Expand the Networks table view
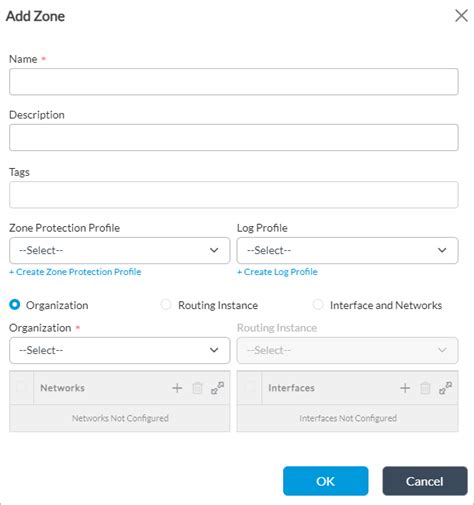Viewport: 474px width, 505px height. (x=218, y=388)
